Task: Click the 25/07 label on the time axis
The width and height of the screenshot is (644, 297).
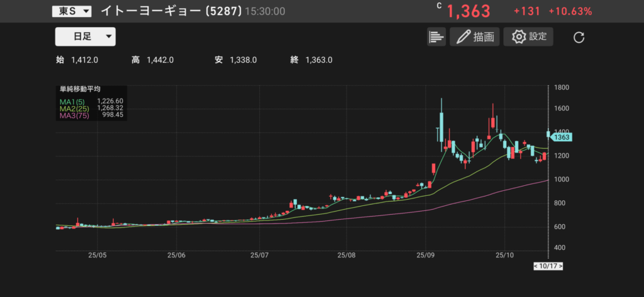Action: click(260, 256)
